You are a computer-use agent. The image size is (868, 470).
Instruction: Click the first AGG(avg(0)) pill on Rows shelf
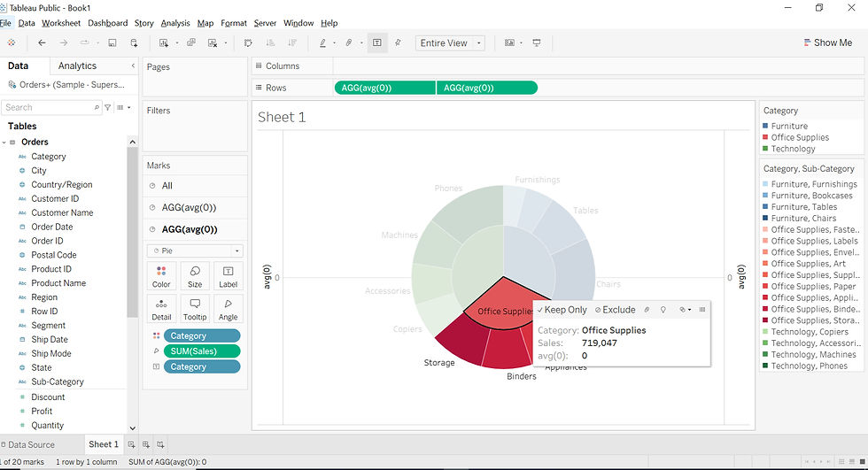384,88
